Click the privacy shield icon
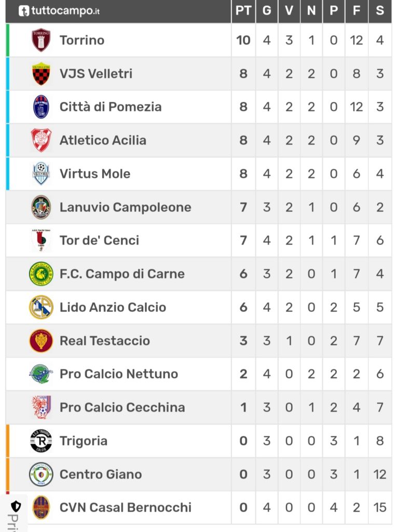The image size is (397, 532). point(16,507)
